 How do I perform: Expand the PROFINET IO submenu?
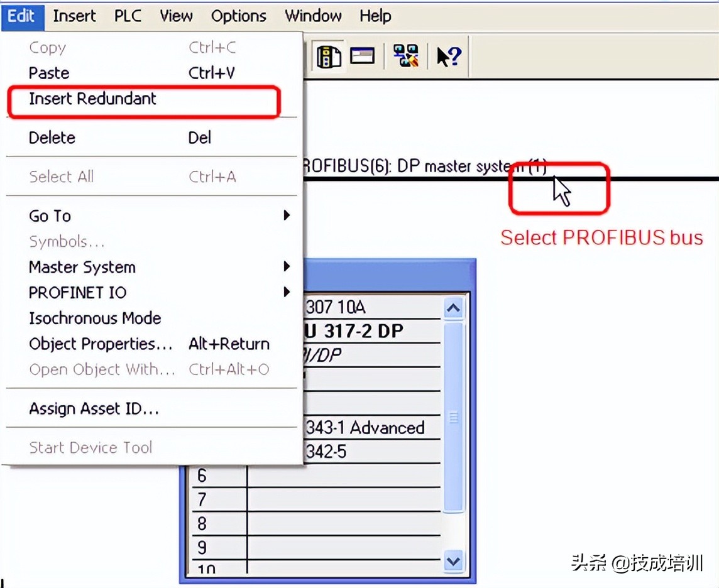pyautogui.click(x=151, y=292)
